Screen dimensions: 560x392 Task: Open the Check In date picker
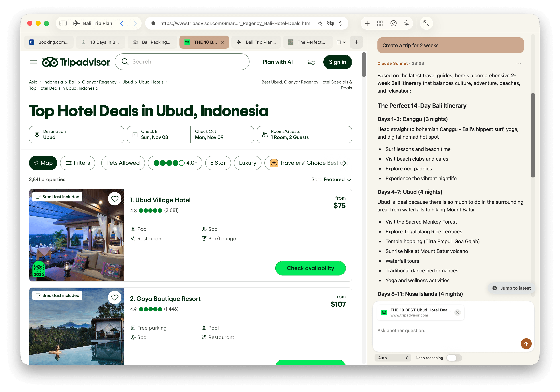(x=159, y=134)
